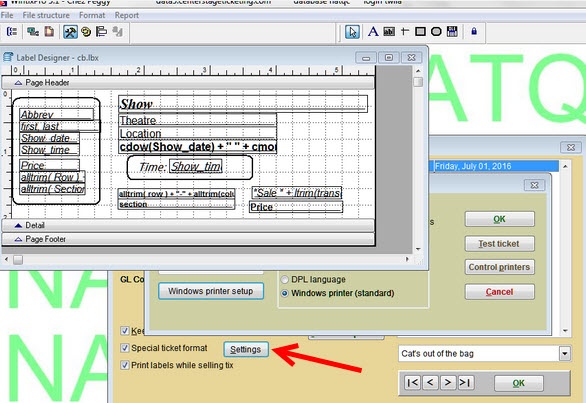Open the data environment icon

point(33,32)
